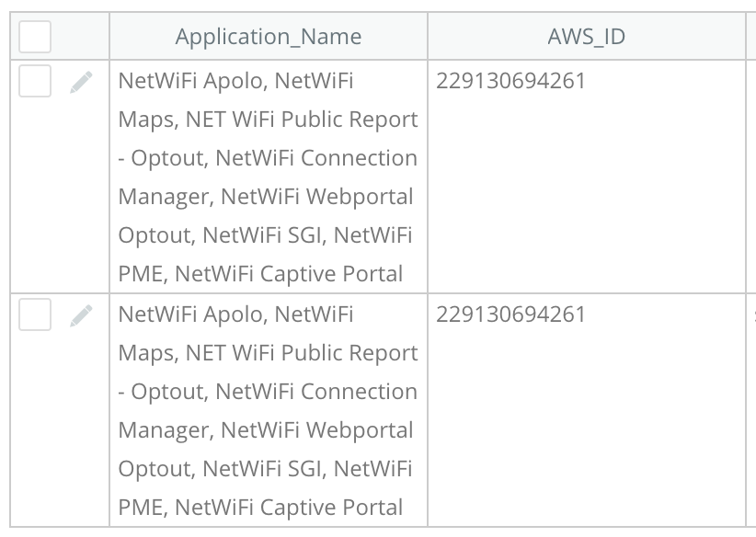Click 'NetWiFi SGI' text in the second row
This screenshot has height=537, width=756.
tap(260, 470)
